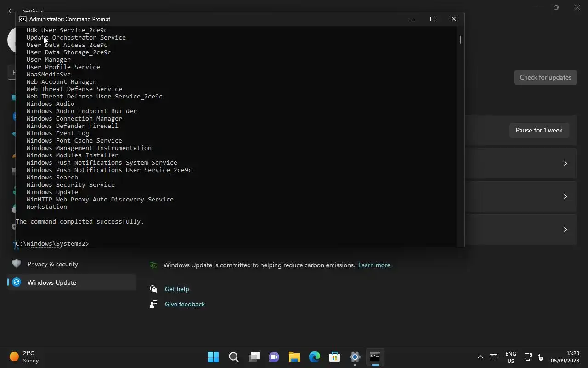Open the Windows Start menu
The height and width of the screenshot is (368, 588).
tap(213, 357)
